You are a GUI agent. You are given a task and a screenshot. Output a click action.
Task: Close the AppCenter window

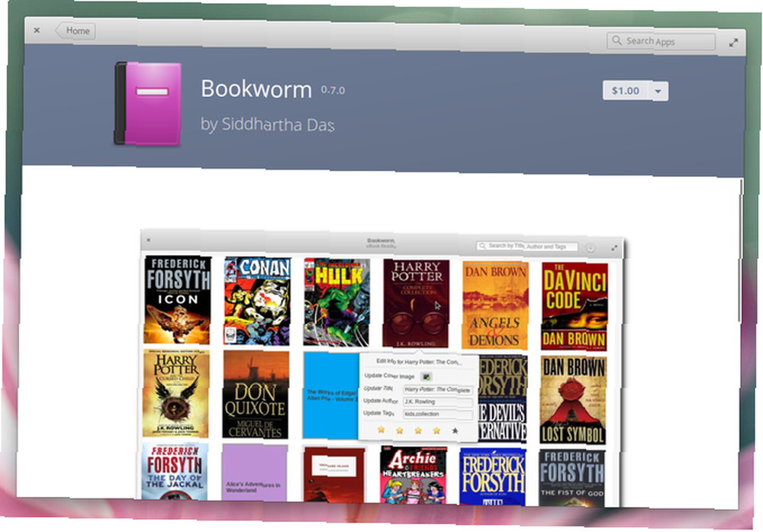pos(37,31)
